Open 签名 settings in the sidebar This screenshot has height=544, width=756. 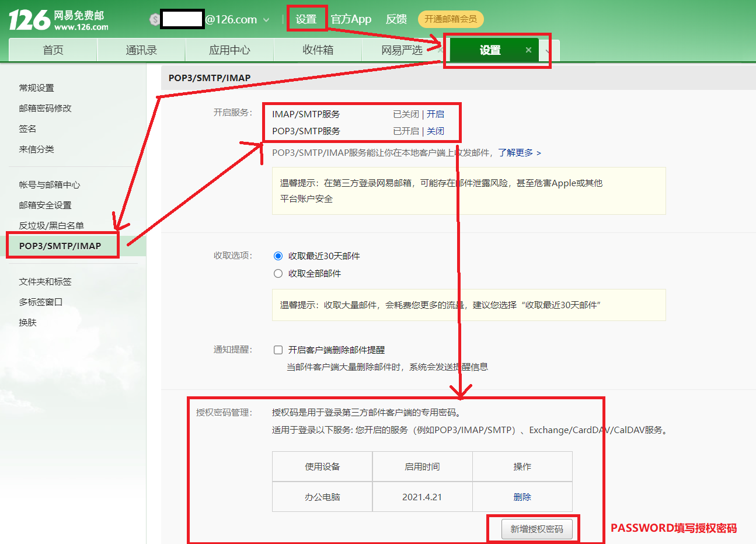(x=27, y=128)
